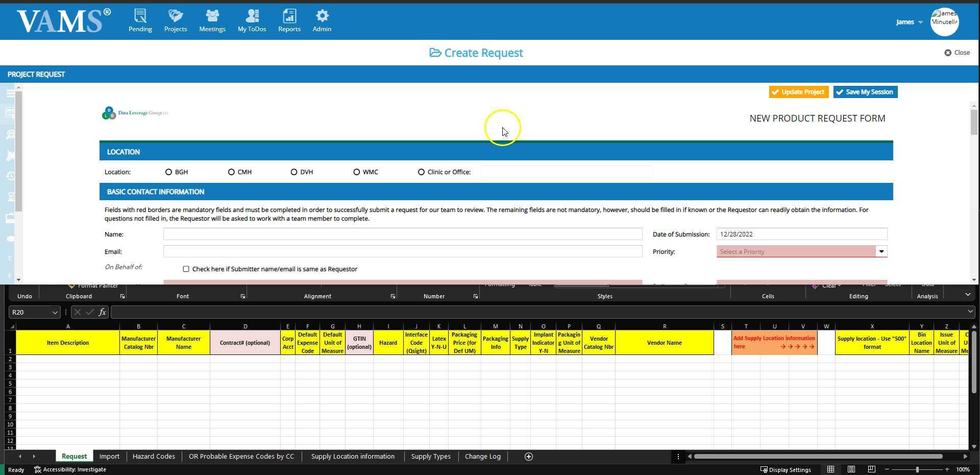Open My ToDos from the header
This screenshot has width=980, height=475.
[252, 21]
